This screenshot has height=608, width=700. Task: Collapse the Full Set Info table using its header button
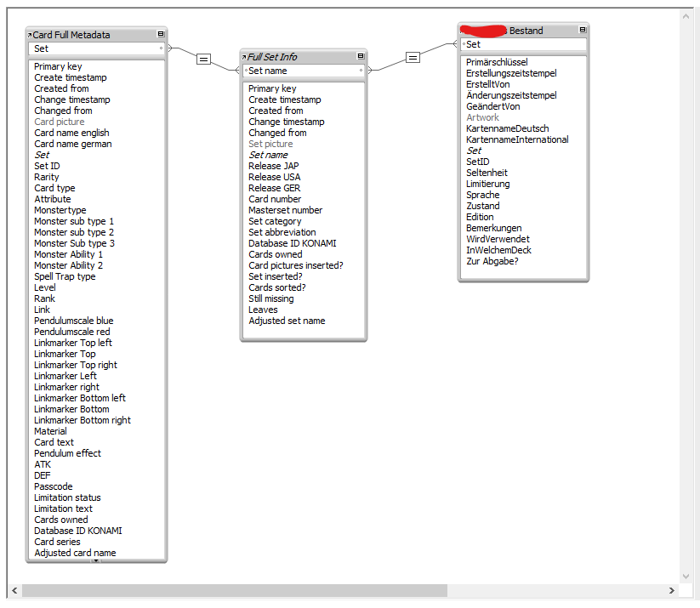[361, 56]
